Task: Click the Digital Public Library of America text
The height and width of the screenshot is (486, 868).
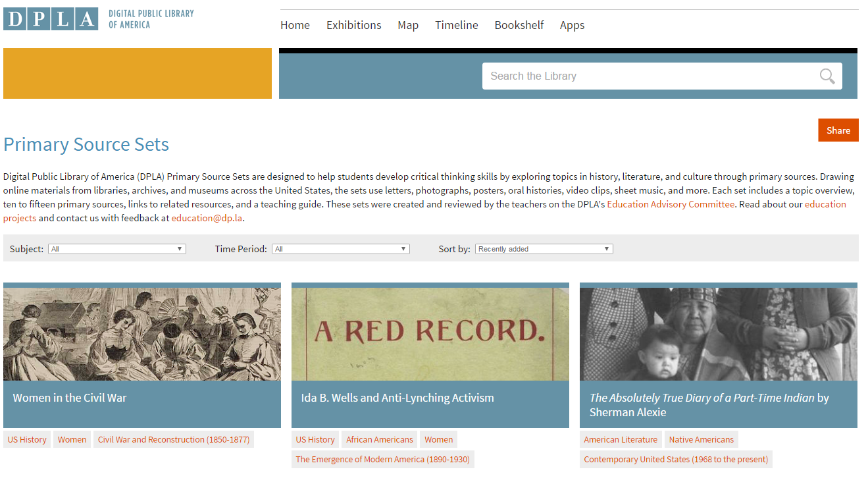Action: pos(151,19)
